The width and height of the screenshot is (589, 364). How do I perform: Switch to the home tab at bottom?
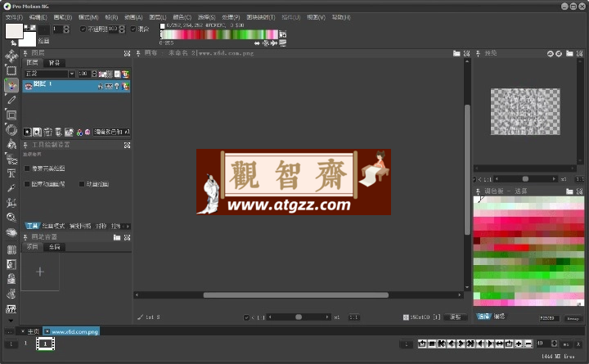[33, 332]
